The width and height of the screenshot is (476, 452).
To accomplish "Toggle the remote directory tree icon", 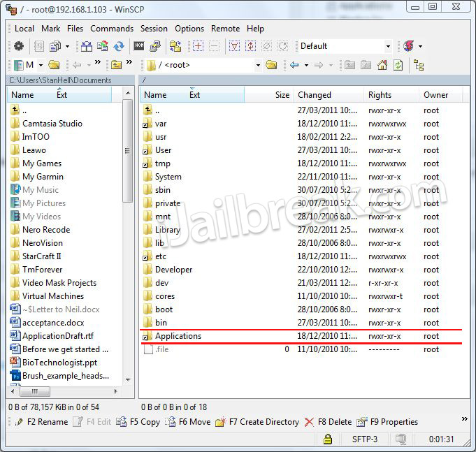I will tap(419, 65).
